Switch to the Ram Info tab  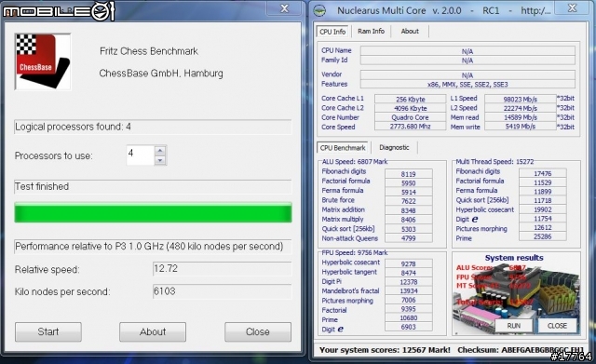371,31
